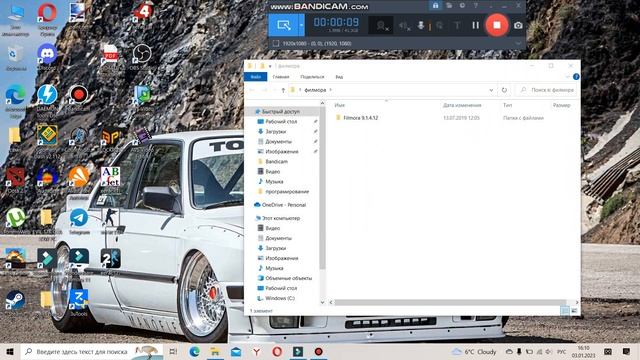Select the Filmora 9.1.4.12 folder
This screenshot has width=640, height=360.
coord(360,118)
